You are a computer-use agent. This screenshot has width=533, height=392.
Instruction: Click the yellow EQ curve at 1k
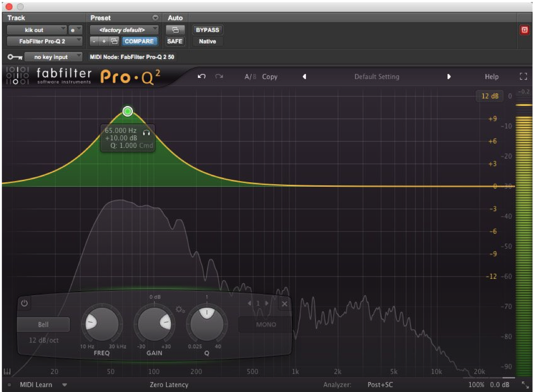(295, 186)
